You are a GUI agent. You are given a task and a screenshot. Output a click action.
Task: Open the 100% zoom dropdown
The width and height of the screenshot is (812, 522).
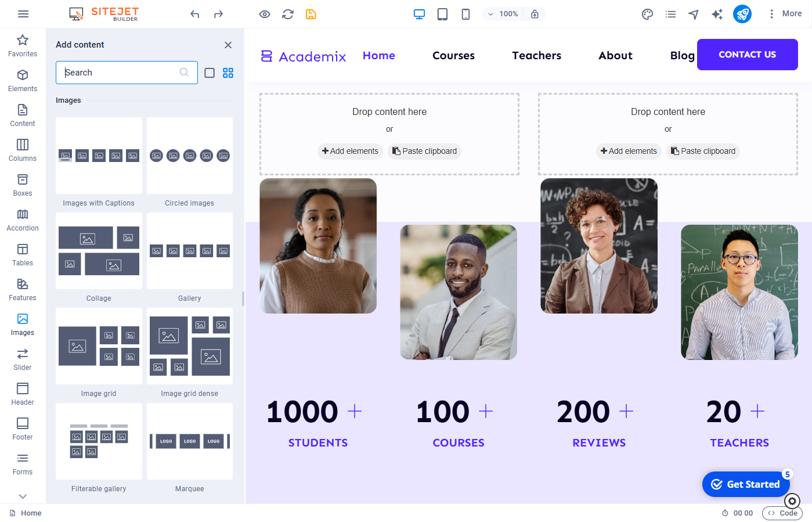point(503,14)
